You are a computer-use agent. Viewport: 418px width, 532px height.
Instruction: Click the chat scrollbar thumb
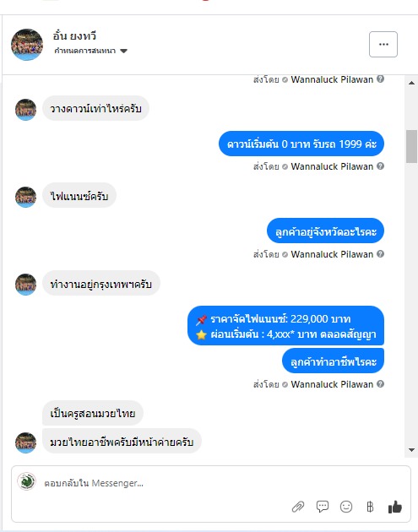click(411, 146)
